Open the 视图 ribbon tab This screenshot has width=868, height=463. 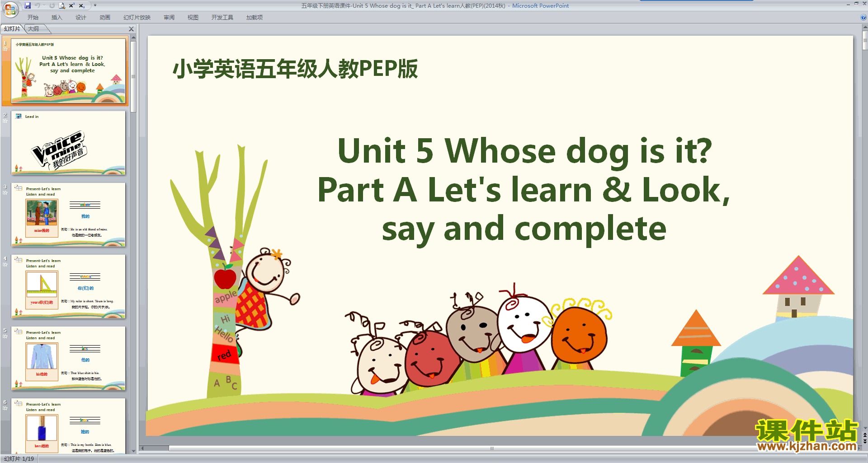(193, 18)
